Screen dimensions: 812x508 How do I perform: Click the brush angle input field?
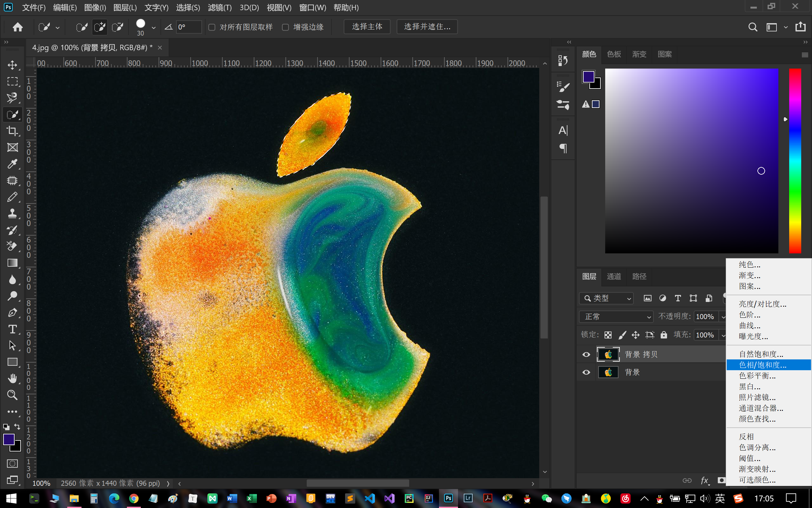[x=189, y=27]
